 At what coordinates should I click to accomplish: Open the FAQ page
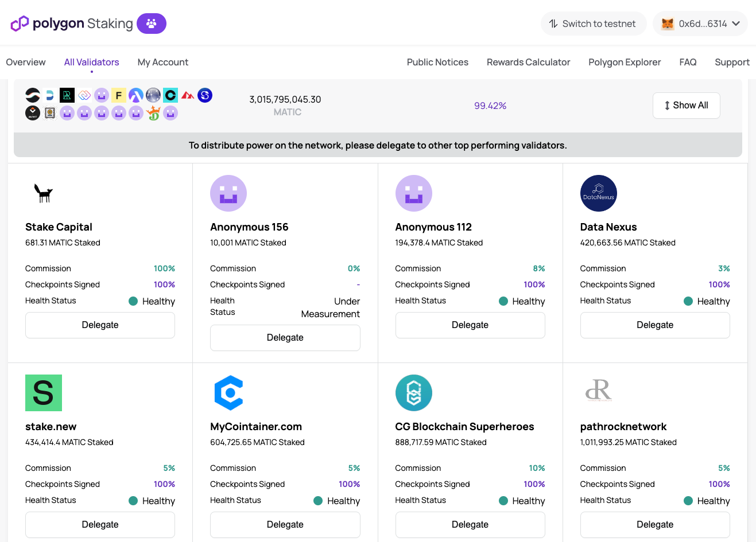point(688,62)
